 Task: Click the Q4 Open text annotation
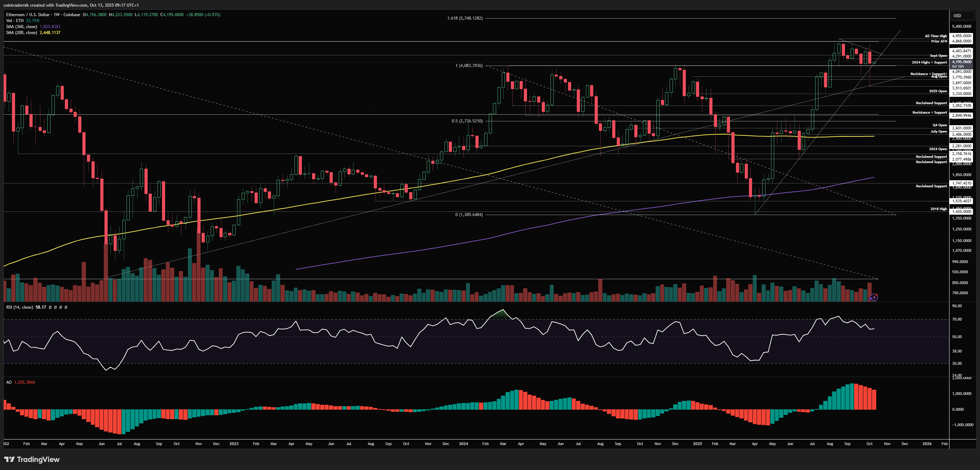pyautogui.click(x=939, y=125)
